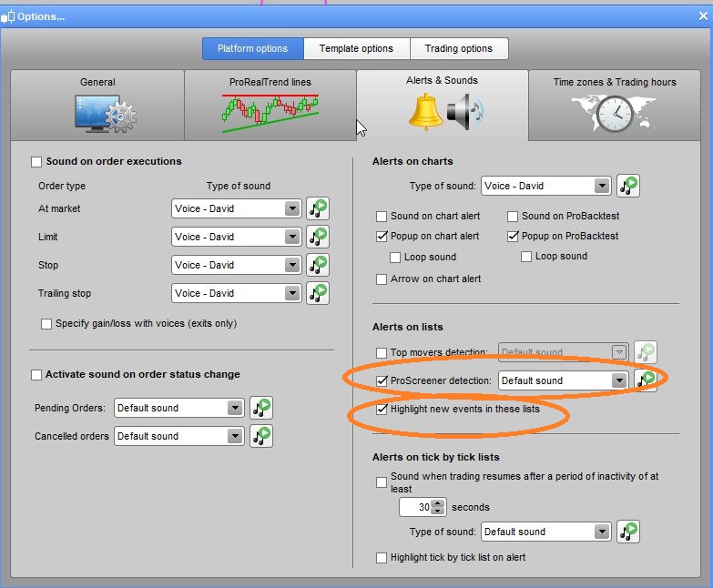
Task: Click the Order type column label
Action: (x=62, y=186)
